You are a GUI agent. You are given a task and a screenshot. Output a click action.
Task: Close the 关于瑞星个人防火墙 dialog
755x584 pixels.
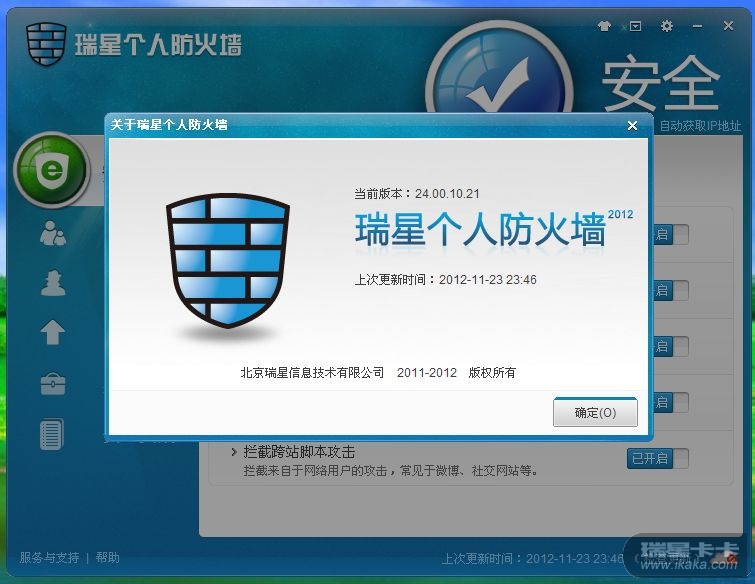pyautogui.click(x=632, y=126)
